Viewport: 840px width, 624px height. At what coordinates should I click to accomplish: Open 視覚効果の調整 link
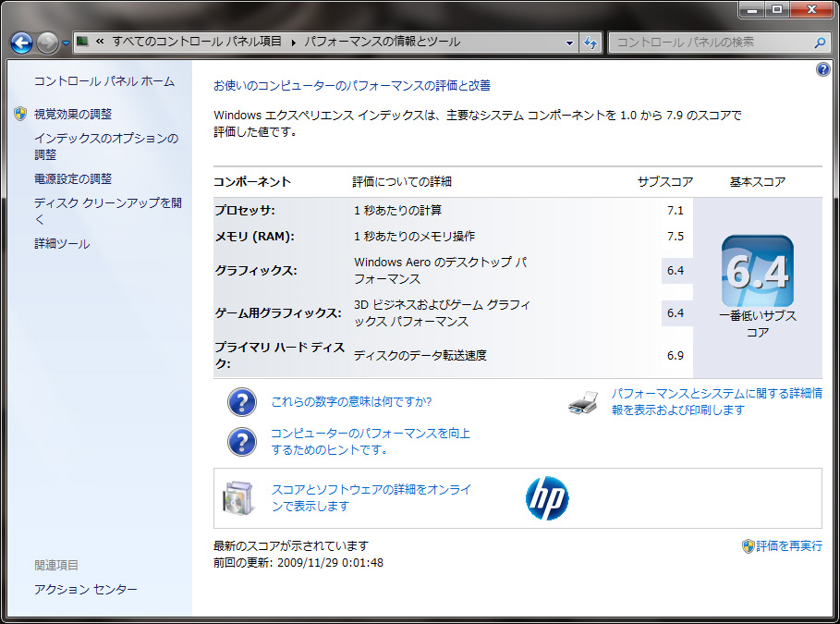pyautogui.click(x=73, y=115)
